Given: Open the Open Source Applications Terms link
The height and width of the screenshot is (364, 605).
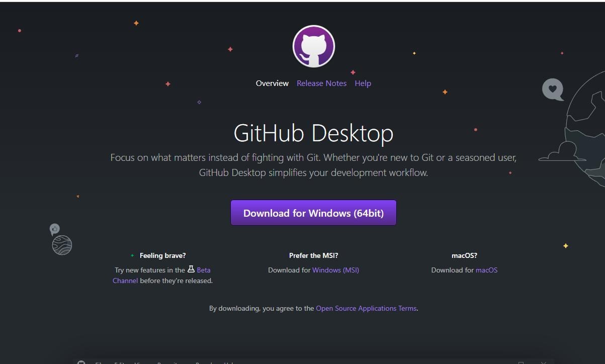Looking at the screenshot, I should (366, 308).
